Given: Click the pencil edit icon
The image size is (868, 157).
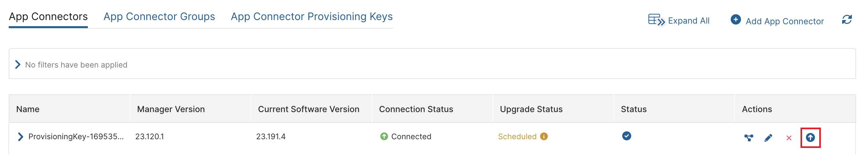Looking at the screenshot, I should [768, 138].
